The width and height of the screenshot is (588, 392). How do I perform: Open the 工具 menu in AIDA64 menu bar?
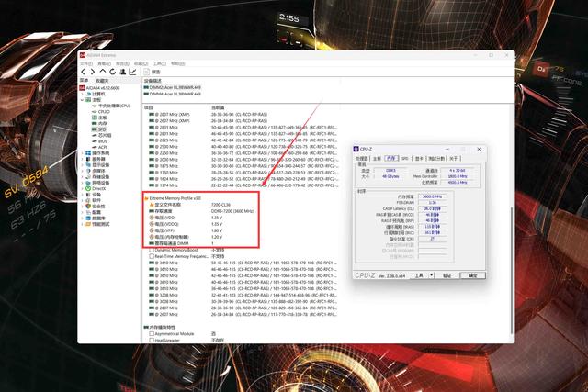(159, 63)
